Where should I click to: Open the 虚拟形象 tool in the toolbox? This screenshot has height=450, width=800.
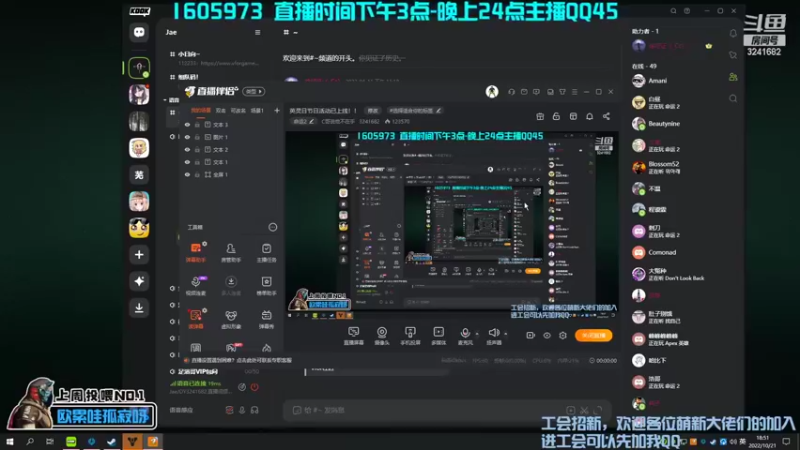231,319
